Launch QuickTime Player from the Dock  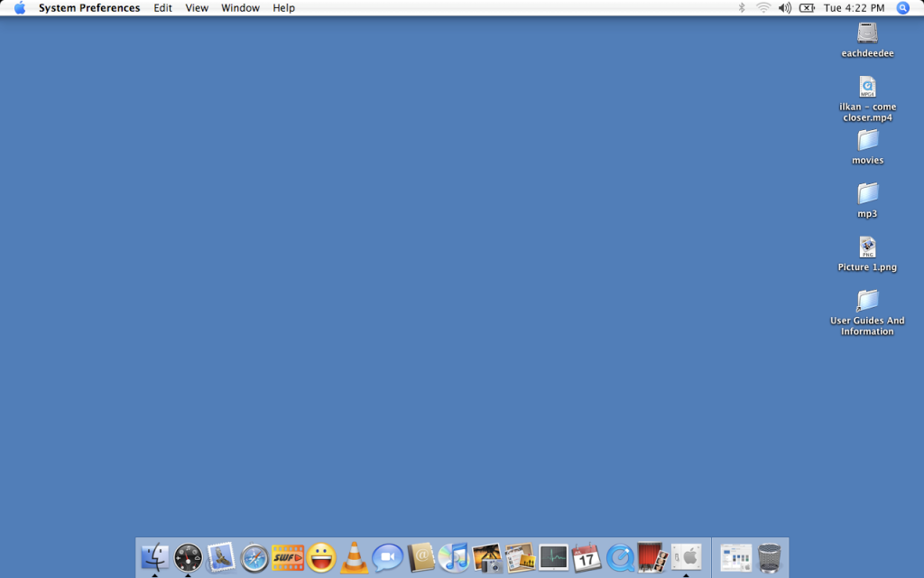pyautogui.click(x=620, y=557)
